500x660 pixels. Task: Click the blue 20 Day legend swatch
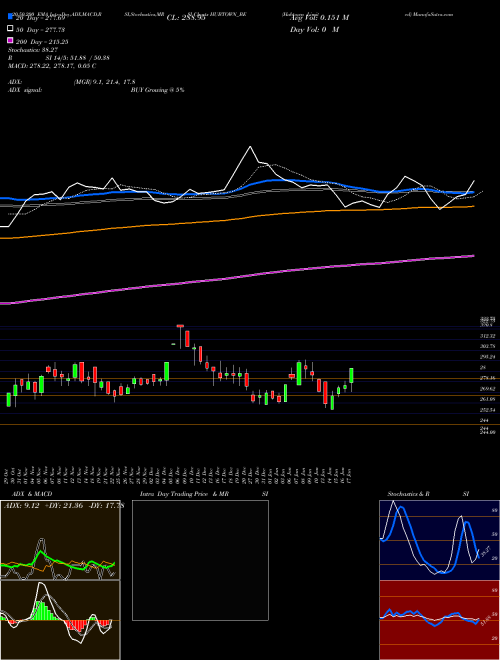[x=10, y=16]
